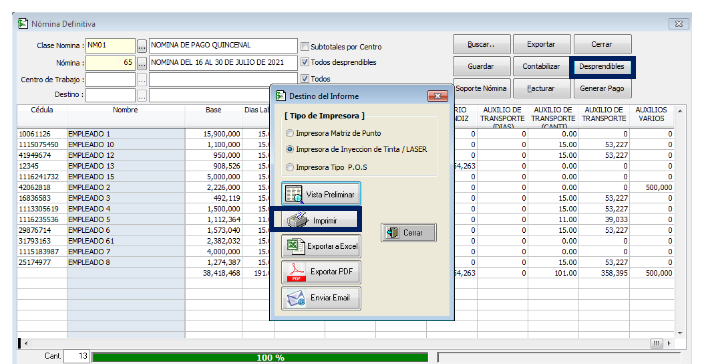Select Impresora Matriz de Punto option
705x364 pixels.
coord(290,133)
